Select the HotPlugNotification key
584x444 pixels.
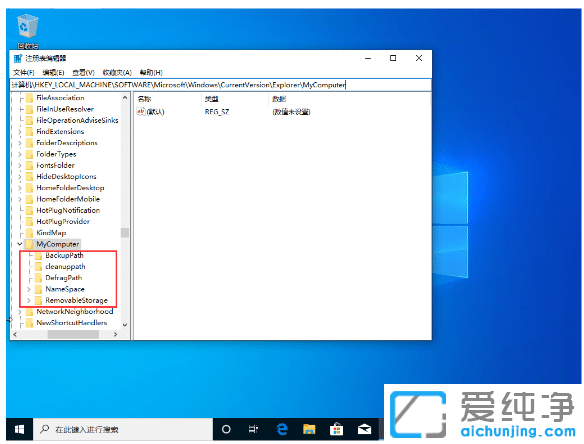tap(68, 210)
